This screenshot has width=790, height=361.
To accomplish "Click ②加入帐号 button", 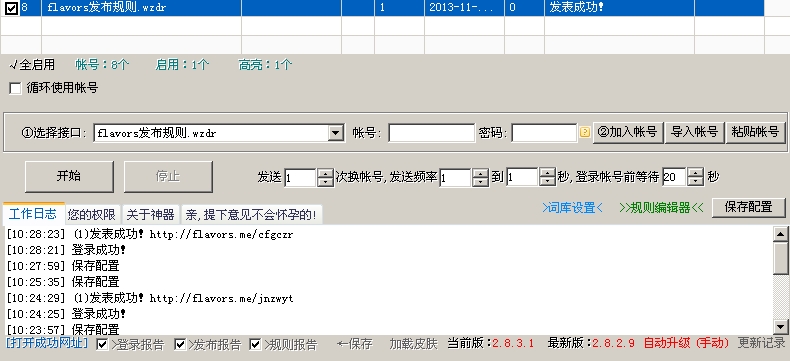I will (628, 133).
